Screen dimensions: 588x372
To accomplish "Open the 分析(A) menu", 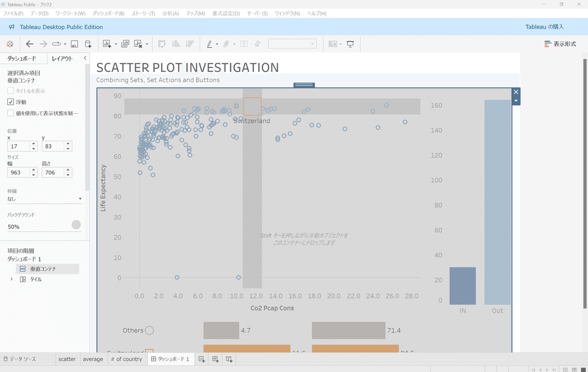I will click(171, 13).
